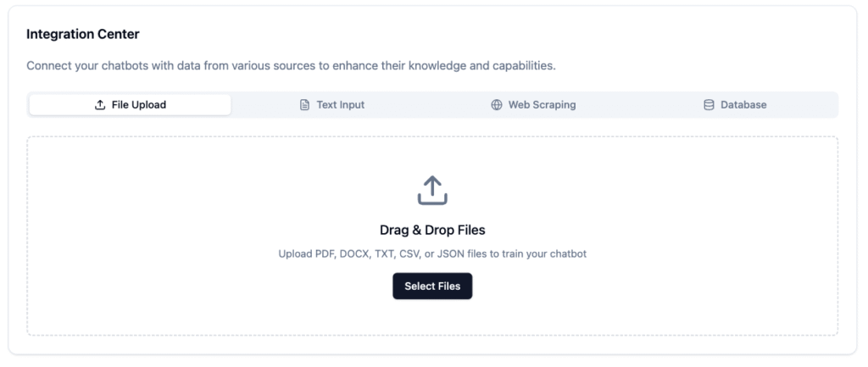Click the supported file types helper text
This screenshot has height=367, width=868.
[432, 254]
